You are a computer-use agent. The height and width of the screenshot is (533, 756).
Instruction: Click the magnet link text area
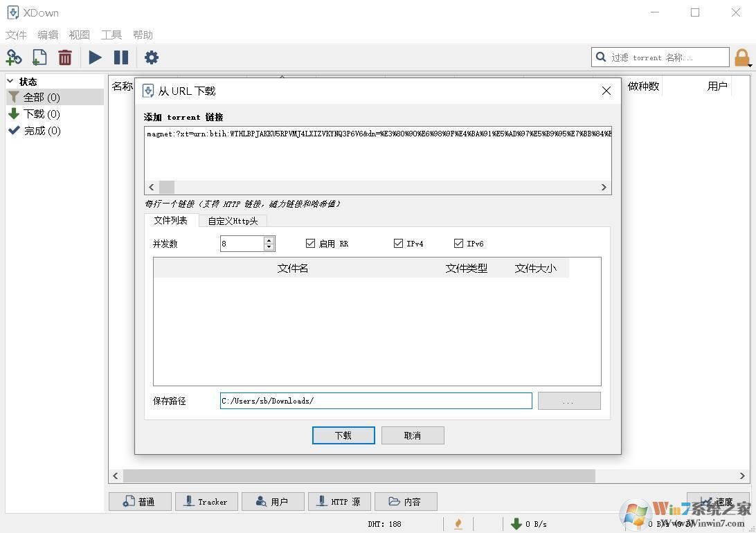click(x=377, y=154)
